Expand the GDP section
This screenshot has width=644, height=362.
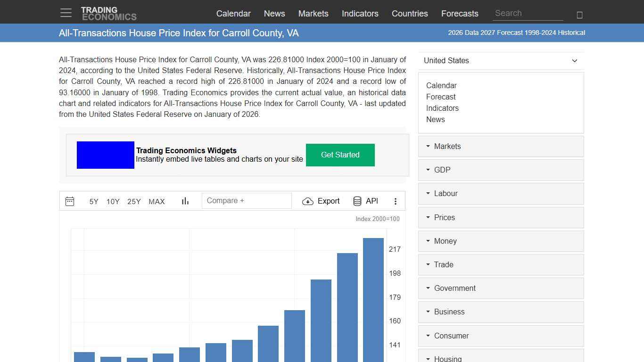pos(442,170)
